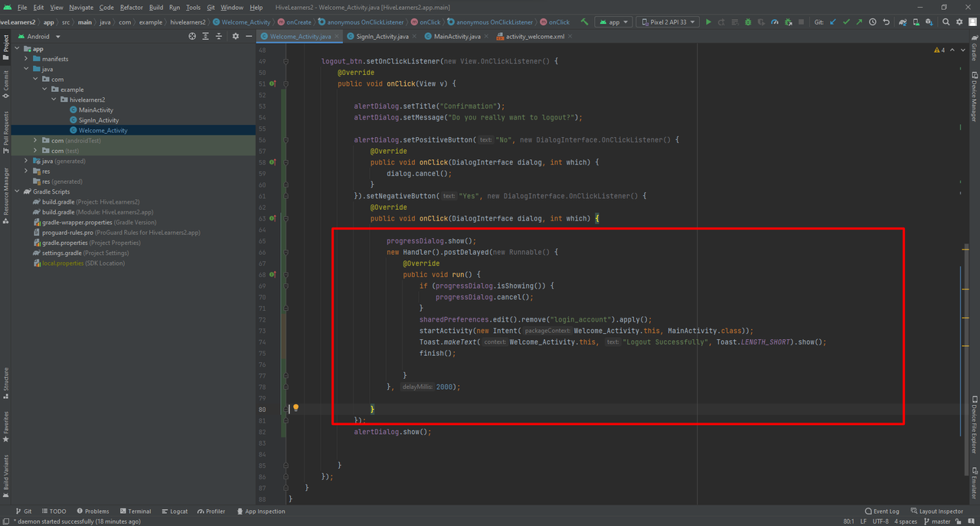Click Expand All in Project panel

(x=205, y=36)
